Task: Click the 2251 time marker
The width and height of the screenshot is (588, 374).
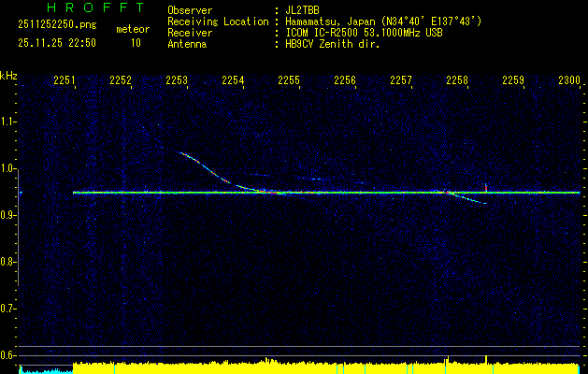Action: click(x=65, y=81)
